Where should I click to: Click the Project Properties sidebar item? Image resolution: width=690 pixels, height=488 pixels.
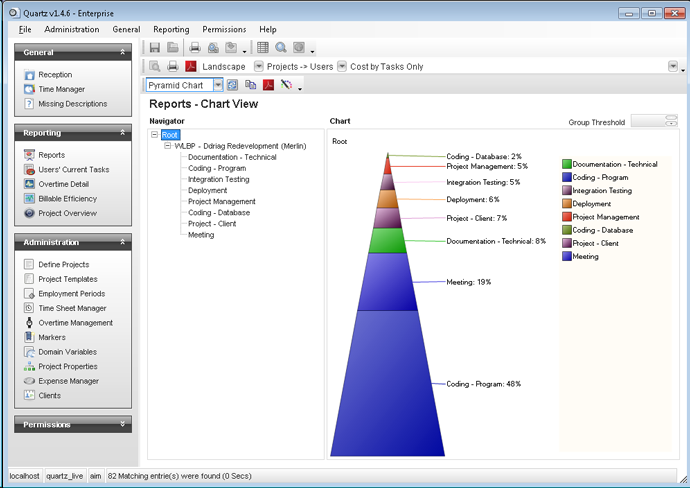click(68, 367)
